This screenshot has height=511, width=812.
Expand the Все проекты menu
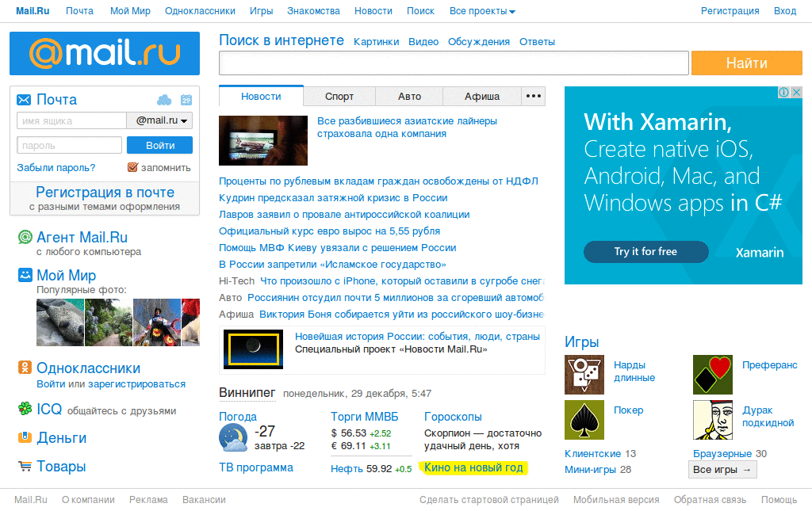coord(482,11)
